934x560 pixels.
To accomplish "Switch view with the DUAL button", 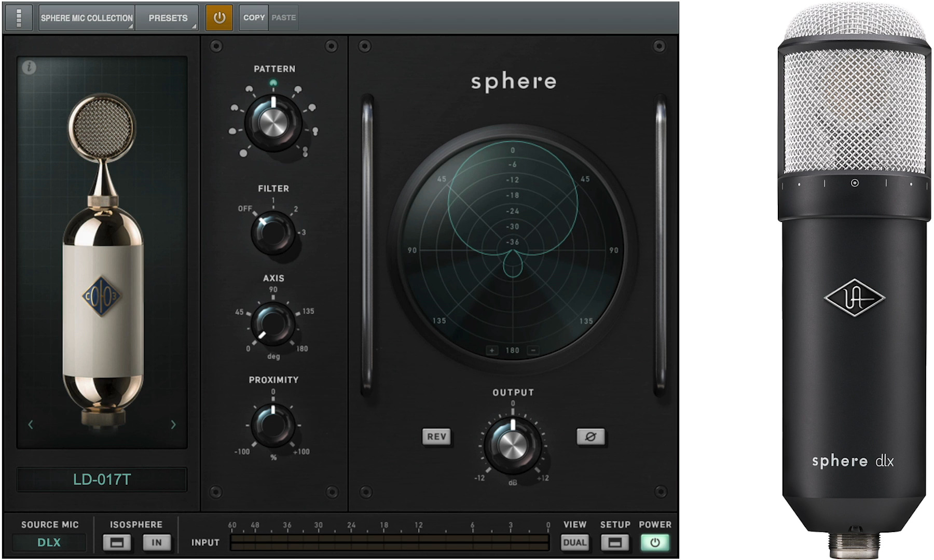I will 574,543.
